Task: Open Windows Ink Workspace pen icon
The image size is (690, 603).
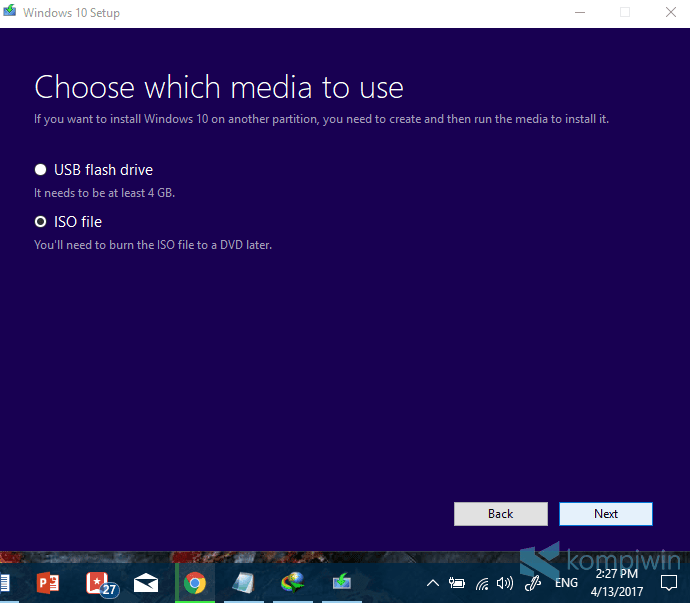Action: 533,584
